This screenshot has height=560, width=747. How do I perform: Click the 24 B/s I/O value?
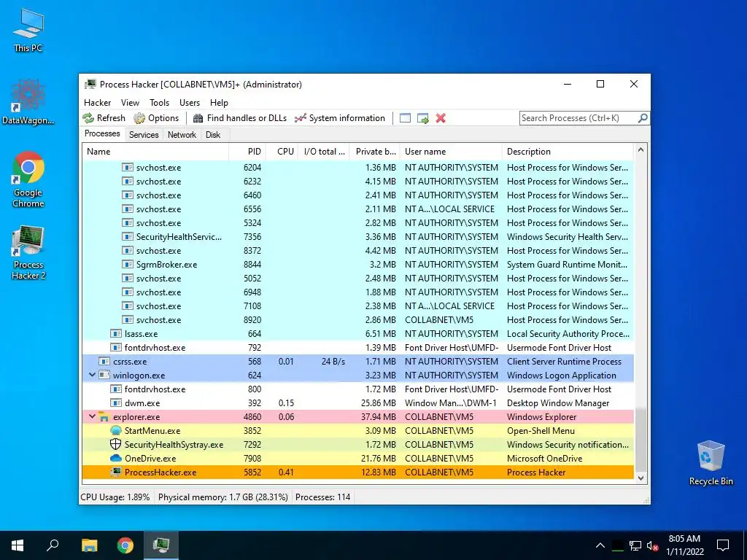pyautogui.click(x=333, y=362)
